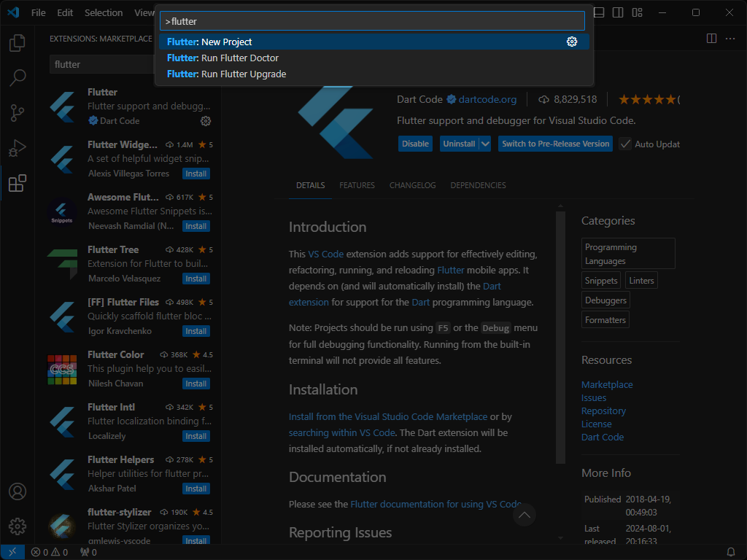The height and width of the screenshot is (560, 747).
Task: Open the Selection menu
Action: 104,12
